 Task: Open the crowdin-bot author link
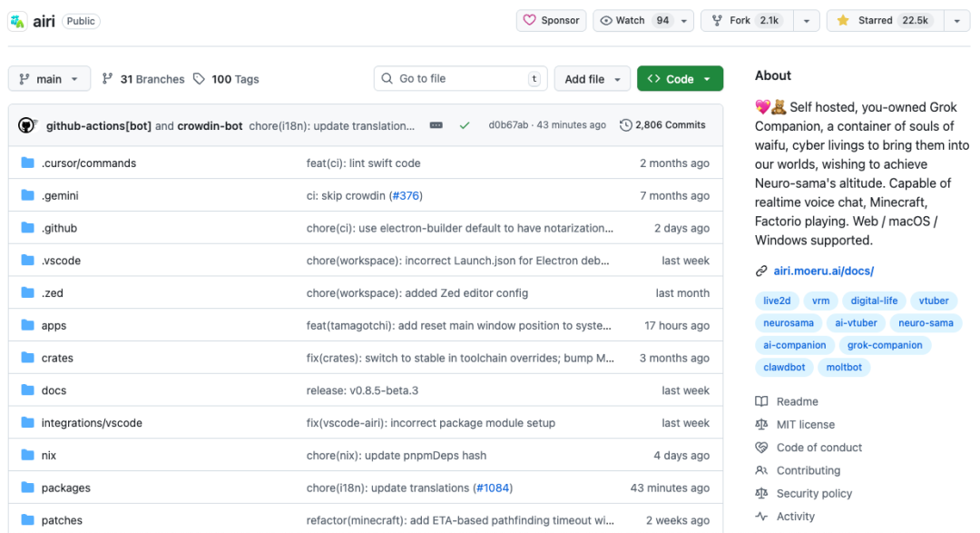(x=210, y=125)
